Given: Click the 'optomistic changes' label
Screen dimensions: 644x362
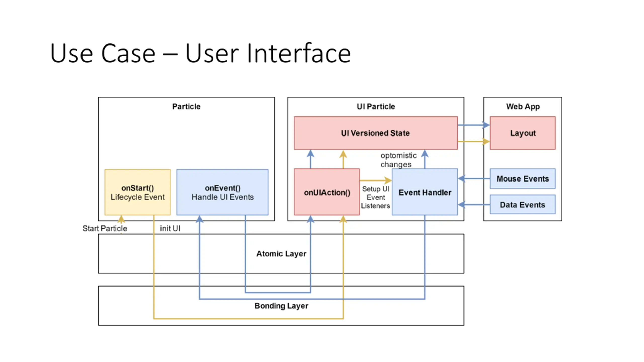Looking at the screenshot, I should [398, 160].
